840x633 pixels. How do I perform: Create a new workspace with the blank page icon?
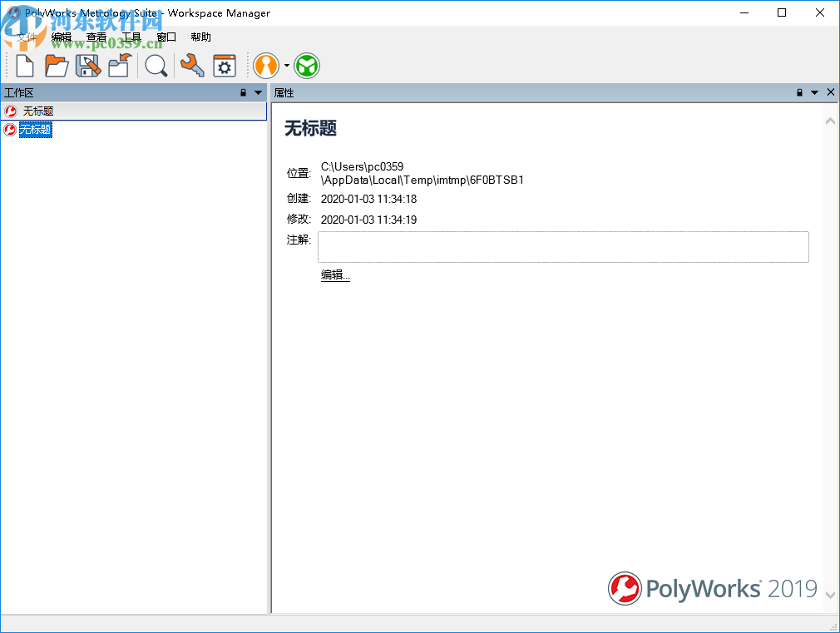coord(24,66)
